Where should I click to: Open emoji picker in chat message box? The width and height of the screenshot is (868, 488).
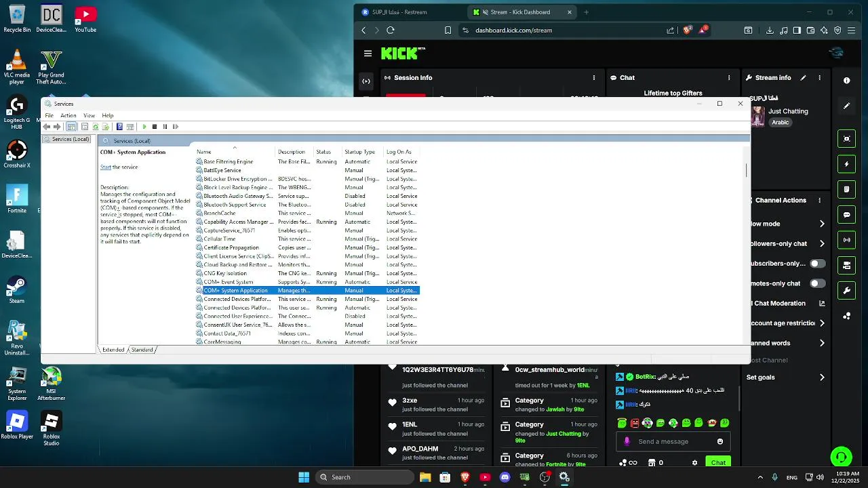click(x=720, y=441)
